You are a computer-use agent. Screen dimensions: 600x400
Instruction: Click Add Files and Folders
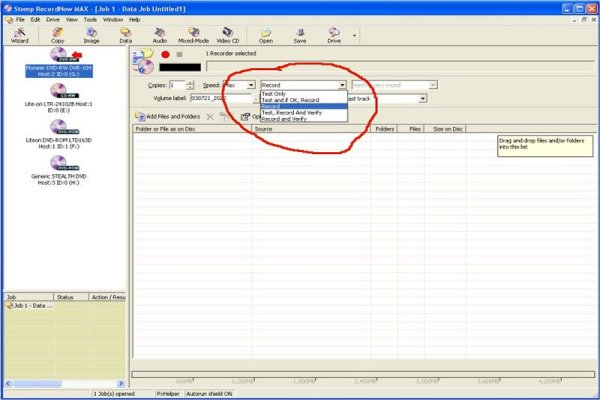(x=168, y=116)
